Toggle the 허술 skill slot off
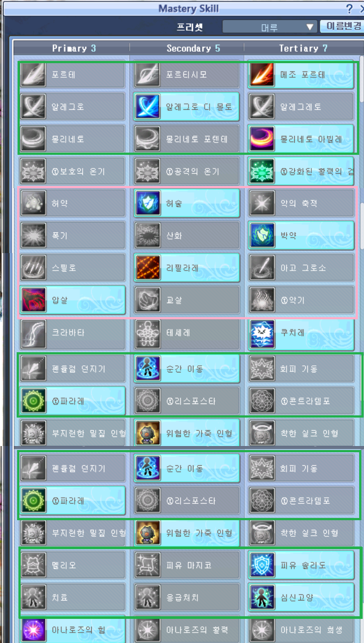Viewport: 364px width, 643px height. (186, 204)
